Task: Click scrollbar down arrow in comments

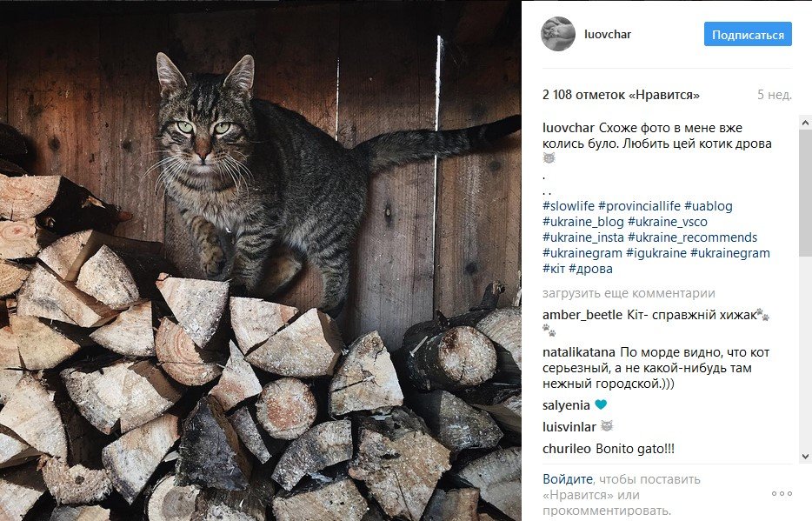Action: [805, 457]
